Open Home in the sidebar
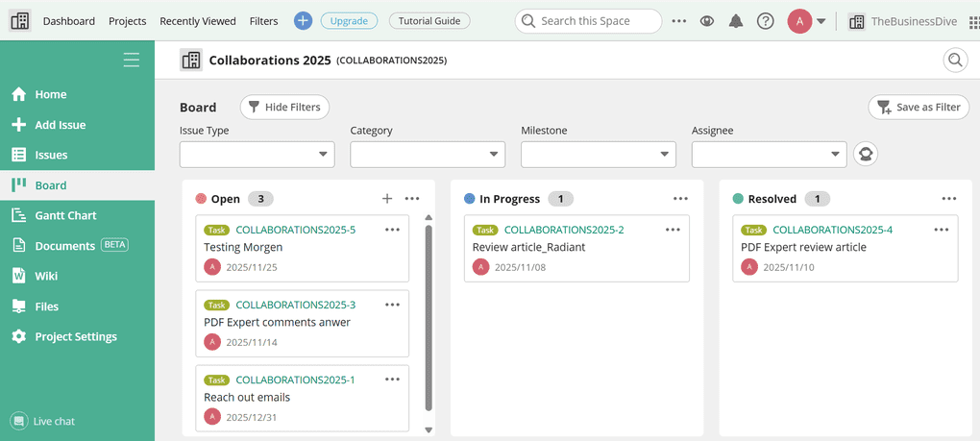 click(x=77, y=94)
